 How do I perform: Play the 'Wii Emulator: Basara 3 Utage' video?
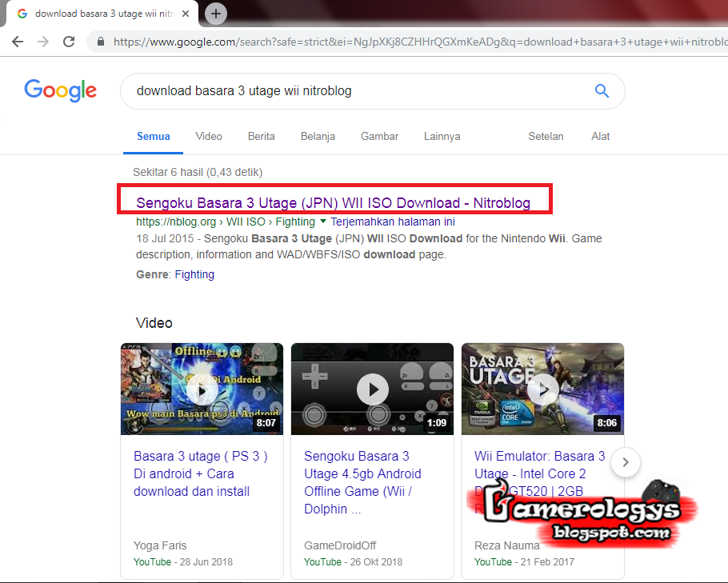click(543, 389)
